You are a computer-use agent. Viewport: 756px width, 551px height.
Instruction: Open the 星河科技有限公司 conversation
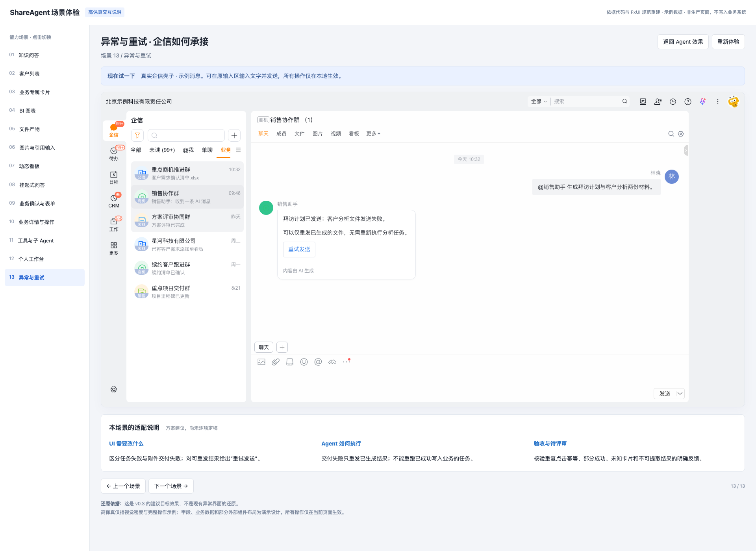coord(187,245)
